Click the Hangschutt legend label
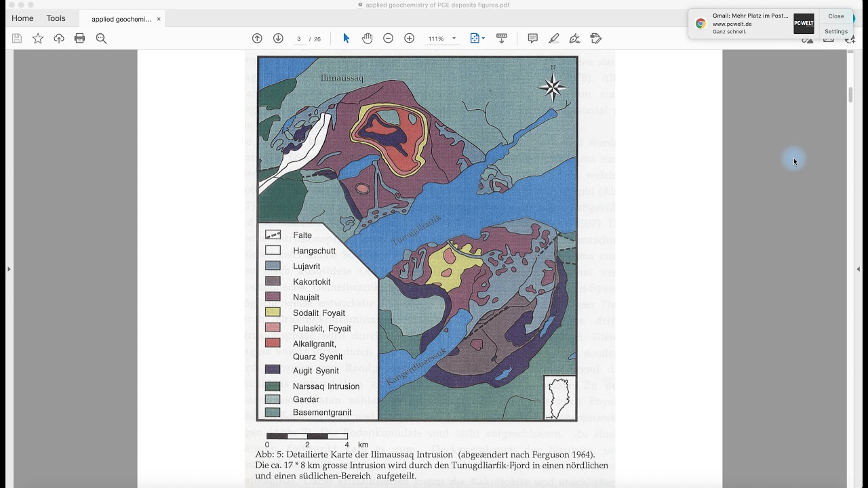Viewport: 868px width, 488px height. tap(314, 251)
